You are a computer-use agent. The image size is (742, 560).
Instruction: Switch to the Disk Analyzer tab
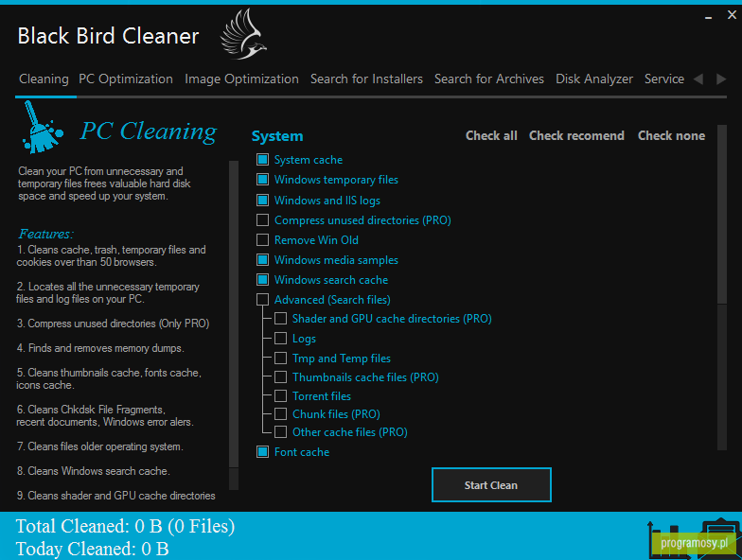click(x=594, y=79)
